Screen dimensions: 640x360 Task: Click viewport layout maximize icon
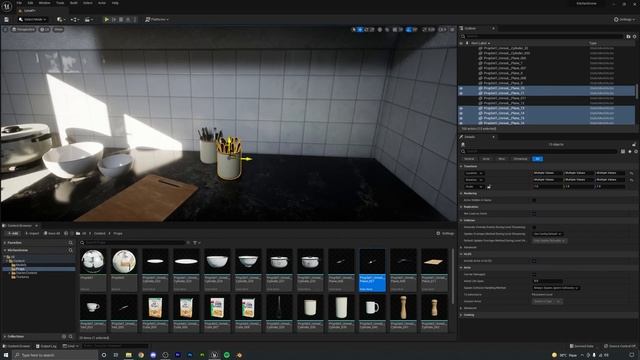click(452, 29)
